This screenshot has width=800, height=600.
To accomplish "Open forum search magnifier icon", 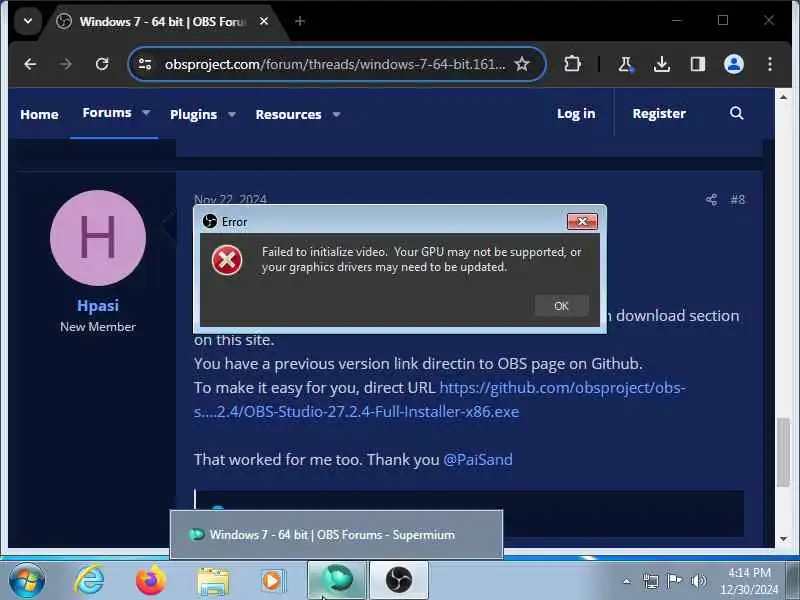I will coord(736,113).
